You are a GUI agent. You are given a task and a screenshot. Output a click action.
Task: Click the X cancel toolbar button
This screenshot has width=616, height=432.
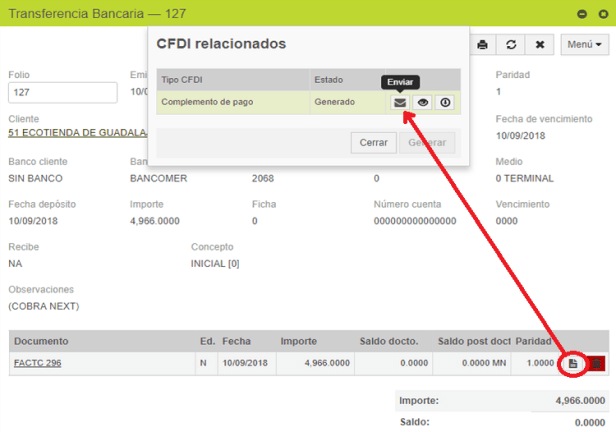coord(540,45)
